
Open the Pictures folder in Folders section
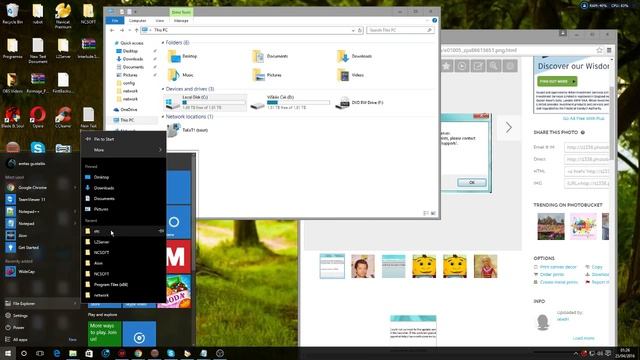coord(267,75)
